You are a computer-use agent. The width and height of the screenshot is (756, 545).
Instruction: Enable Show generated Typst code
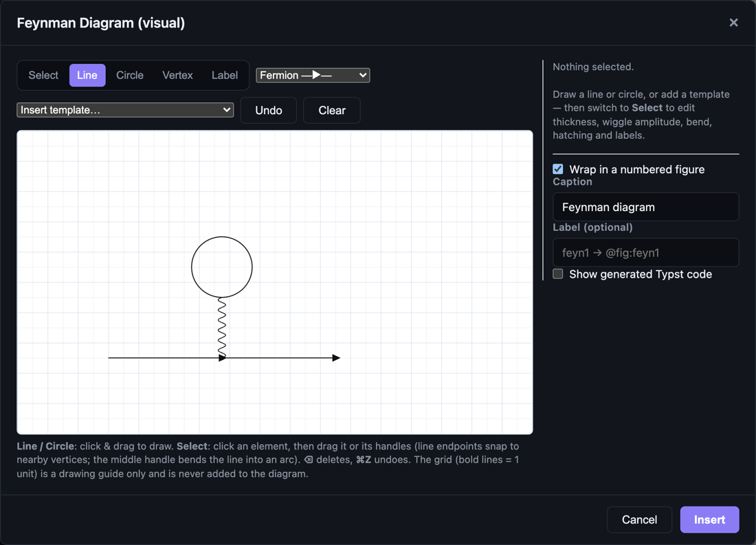pyautogui.click(x=558, y=274)
